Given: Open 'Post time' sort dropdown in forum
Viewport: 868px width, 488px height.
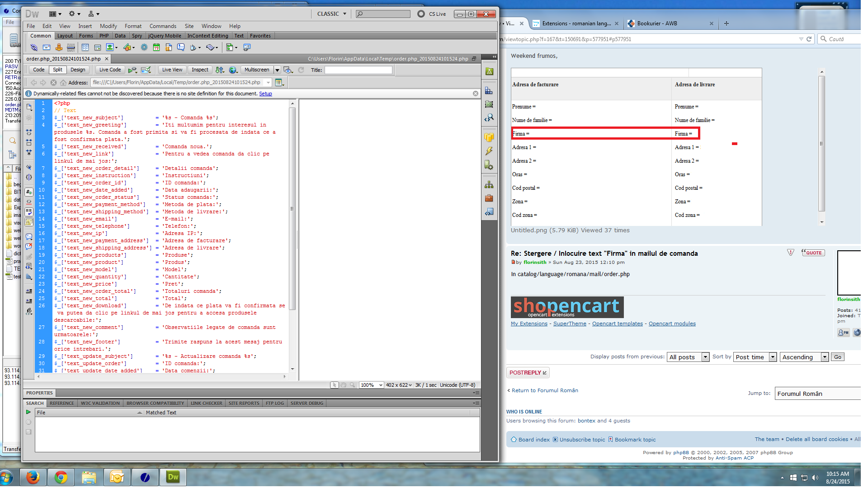Looking at the screenshot, I should (x=755, y=357).
